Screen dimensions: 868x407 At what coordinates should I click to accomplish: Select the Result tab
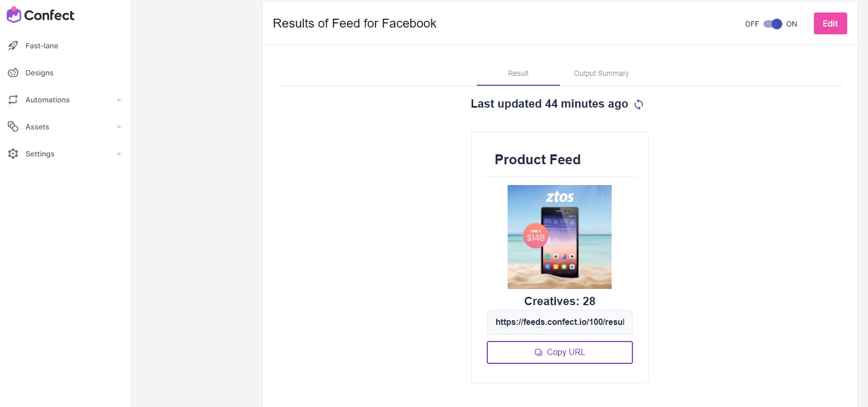[x=518, y=73]
